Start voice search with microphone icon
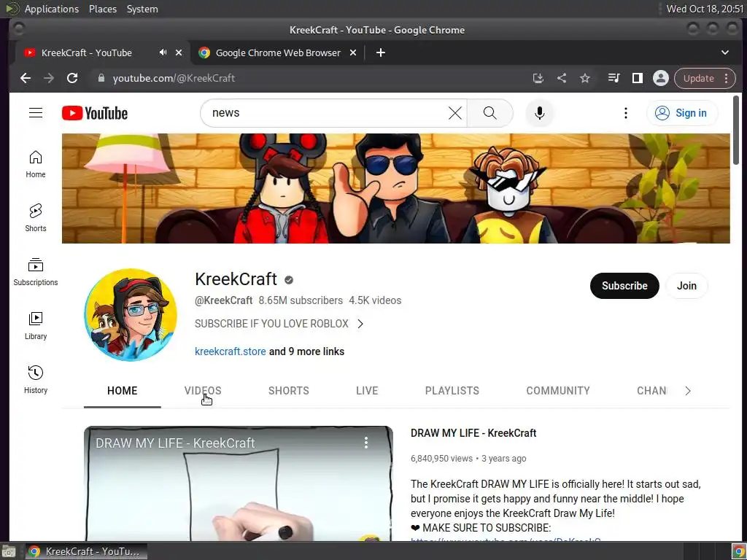Screen dimensions: 747x560 (539, 113)
